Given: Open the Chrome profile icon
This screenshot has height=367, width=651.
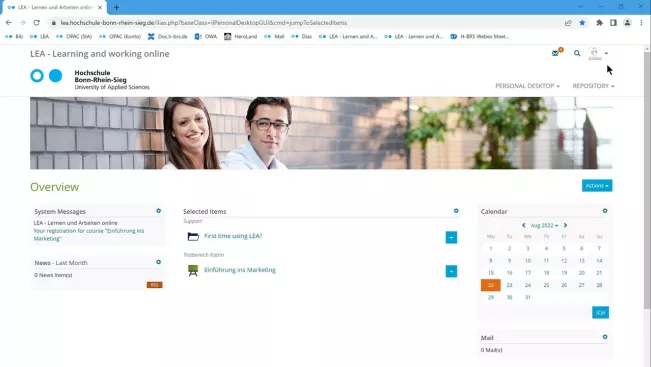Looking at the screenshot, I should click(627, 23).
